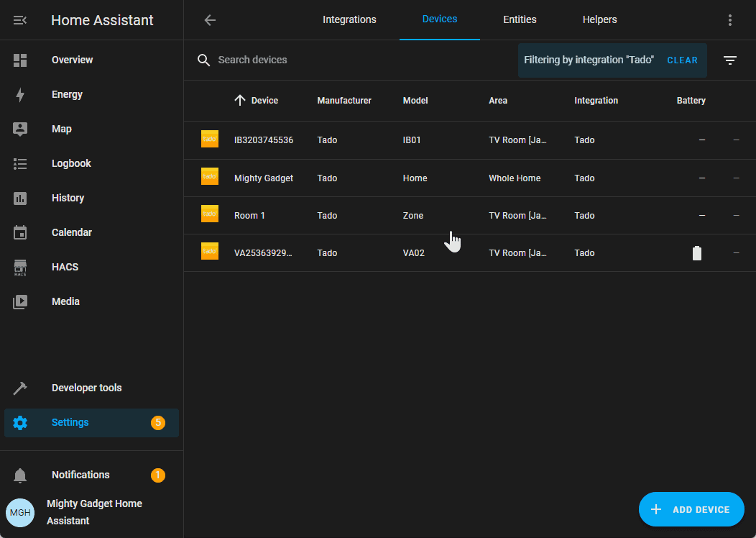Switch to the Entities tab
This screenshot has width=756, height=538.
[x=520, y=20]
